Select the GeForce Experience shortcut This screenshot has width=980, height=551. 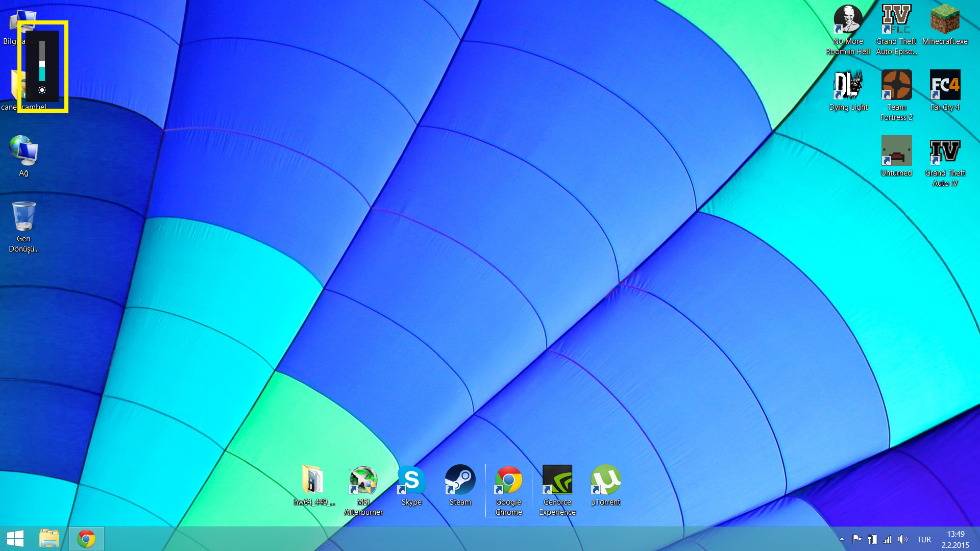pos(557,490)
